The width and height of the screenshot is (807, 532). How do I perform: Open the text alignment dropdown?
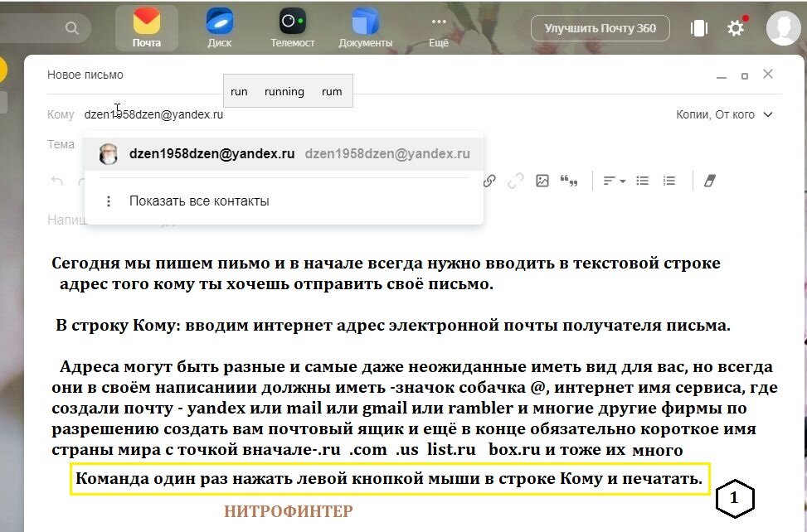[x=614, y=181]
